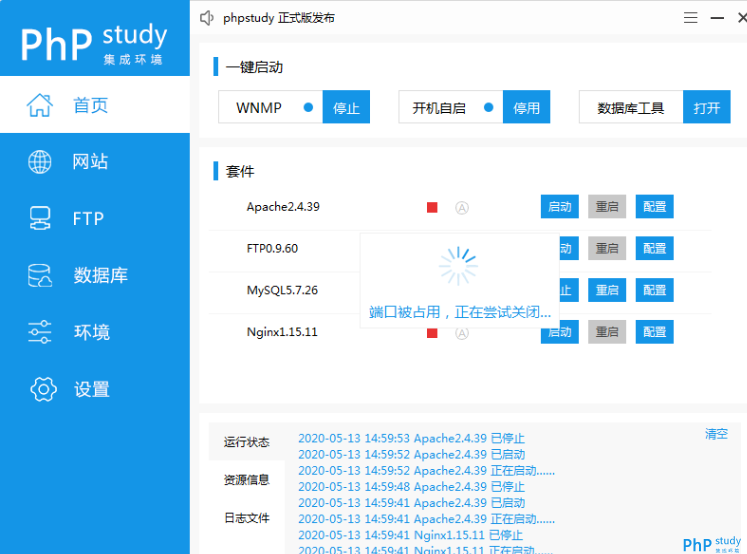Disable 开机自启 with 停用 button
Viewport: 747px width, 554px height.
coord(526,107)
